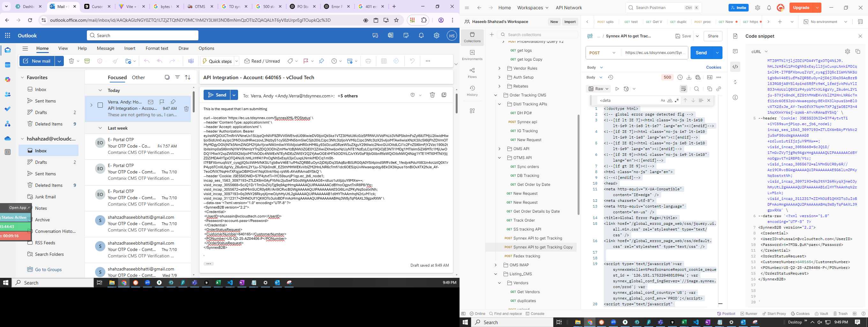Viewport: 868px width, 327px height.
Task: Open Excel from the left Windows taskbar
Action: 218,283
